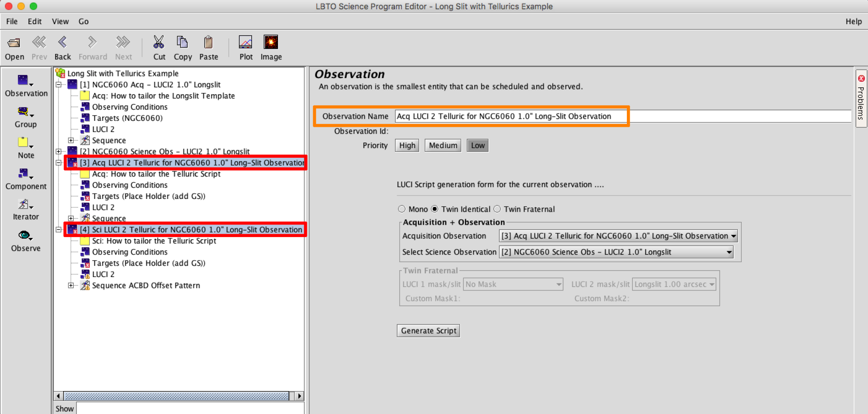Add an Iterator from sidebar

coord(26,210)
